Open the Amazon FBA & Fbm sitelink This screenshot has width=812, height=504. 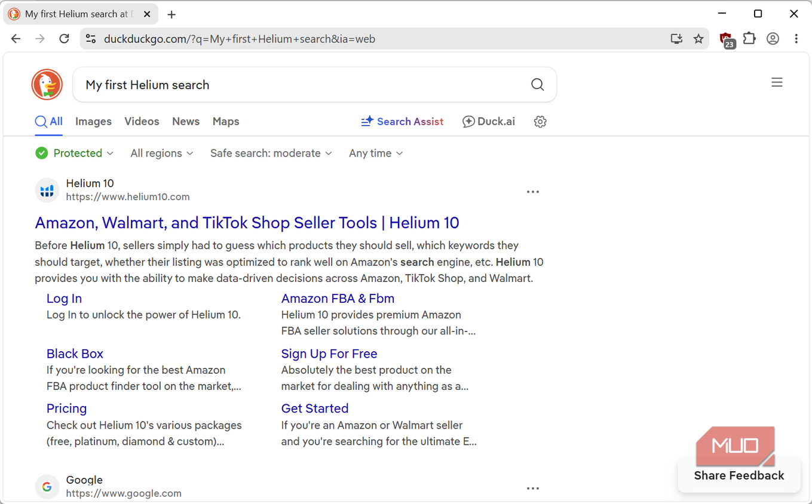tap(338, 299)
